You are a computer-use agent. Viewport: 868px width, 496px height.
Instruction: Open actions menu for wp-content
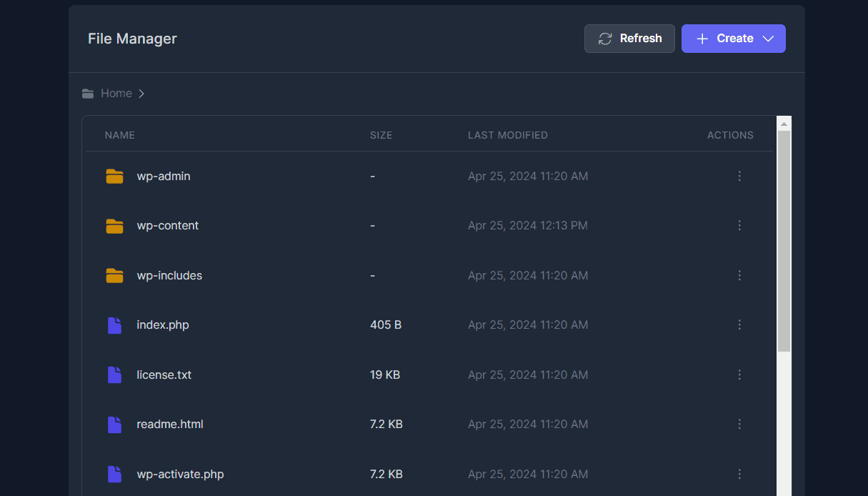(739, 226)
